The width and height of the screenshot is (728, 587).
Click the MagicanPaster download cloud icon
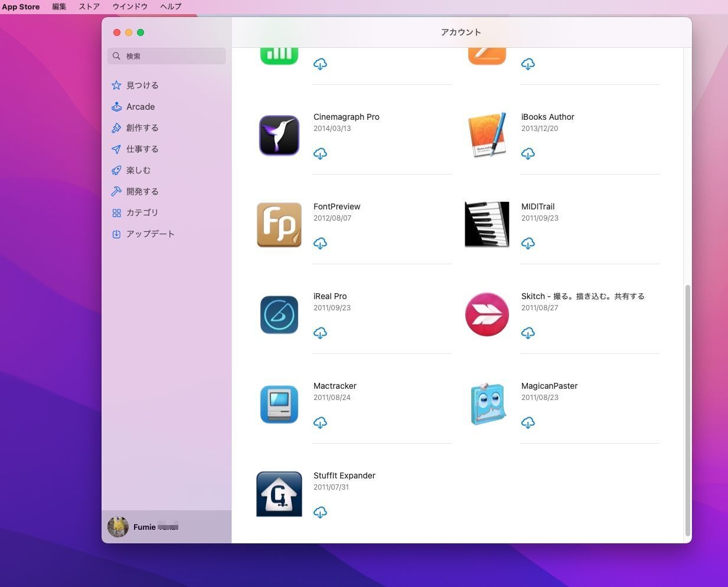coord(528,423)
